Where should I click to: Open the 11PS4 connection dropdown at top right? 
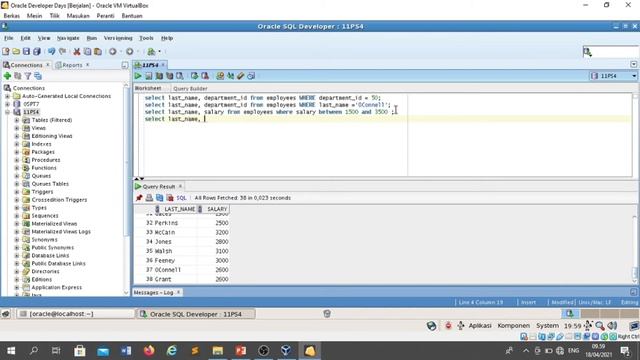634,76
